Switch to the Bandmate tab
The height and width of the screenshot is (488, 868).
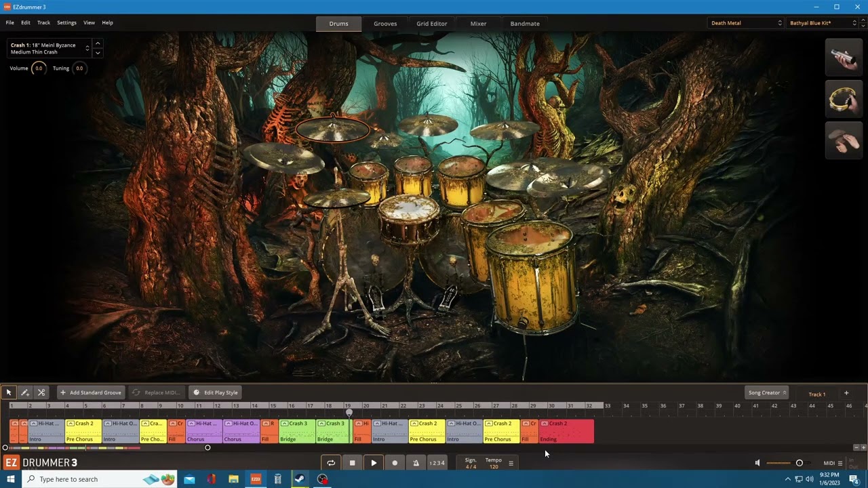(x=525, y=24)
